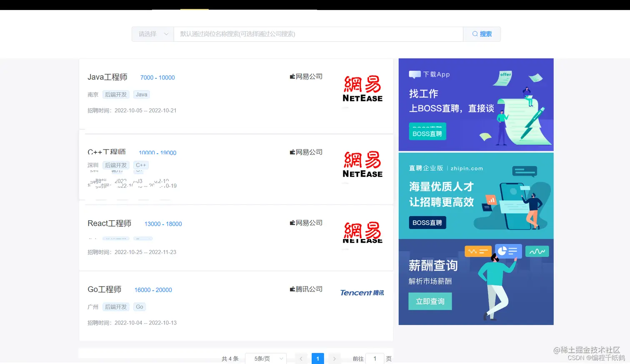Click the 下载App chat bubble icon
The image size is (630, 364).
point(415,75)
